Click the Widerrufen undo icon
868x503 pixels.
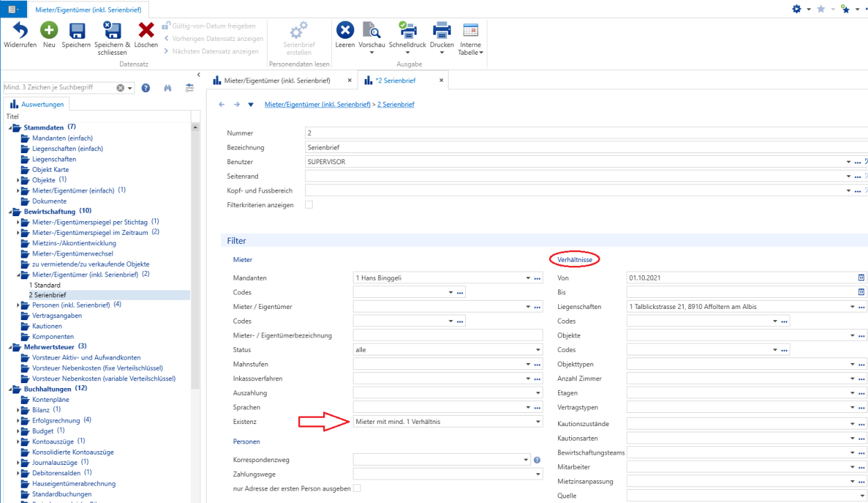20,30
